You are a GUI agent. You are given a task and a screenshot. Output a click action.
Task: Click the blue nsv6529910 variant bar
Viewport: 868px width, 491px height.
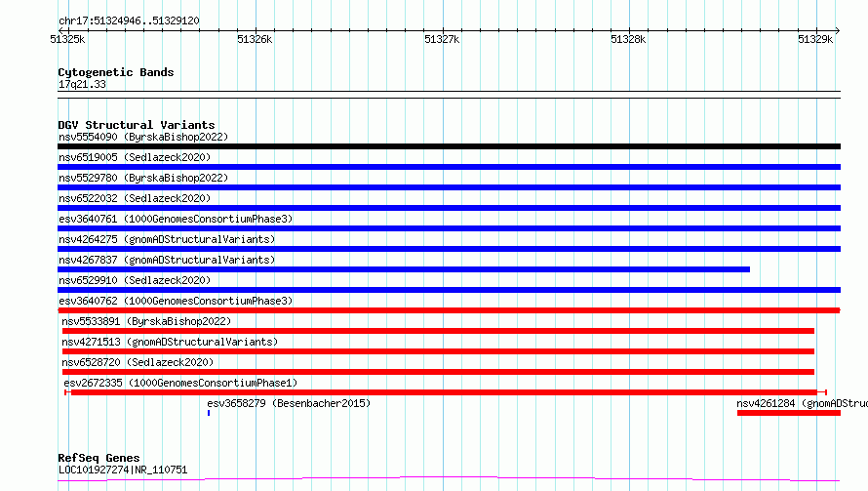tap(449, 290)
